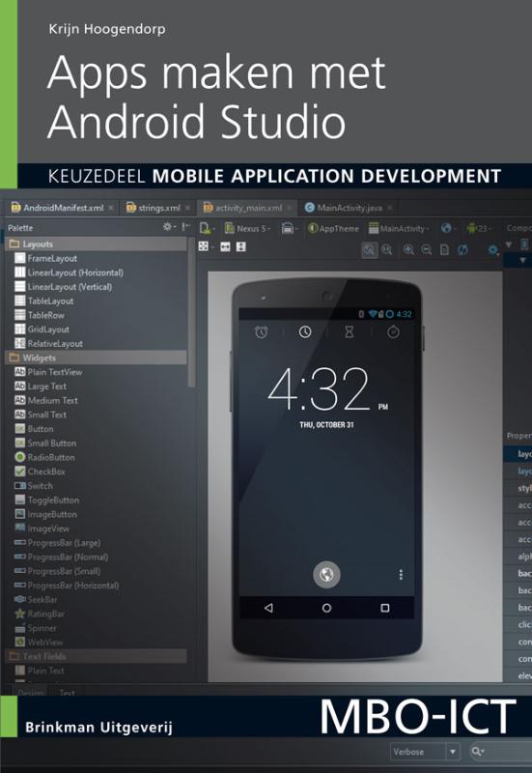Tap the clock icon in phone preview
The image size is (532, 773).
click(x=305, y=331)
